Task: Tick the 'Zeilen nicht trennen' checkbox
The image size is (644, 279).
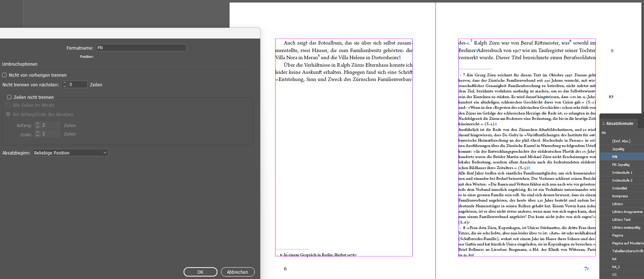Action: [x=9, y=97]
